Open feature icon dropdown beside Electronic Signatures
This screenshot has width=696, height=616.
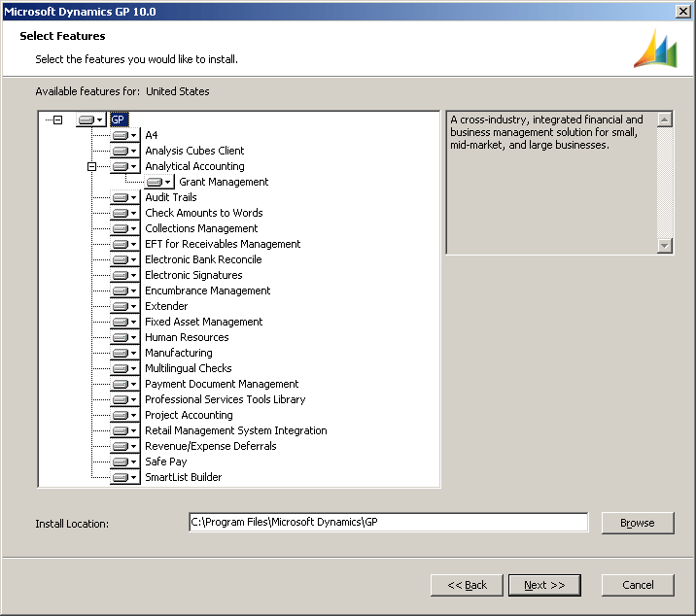[x=125, y=275]
